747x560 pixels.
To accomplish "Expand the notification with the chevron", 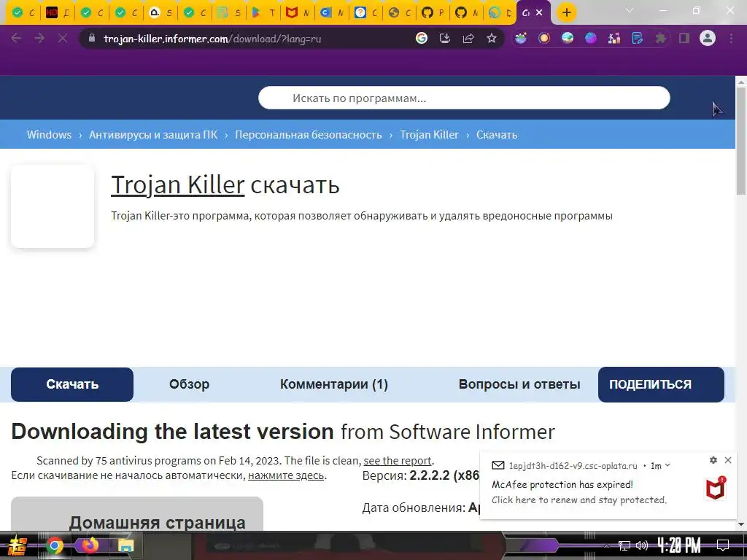I will (667, 465).
